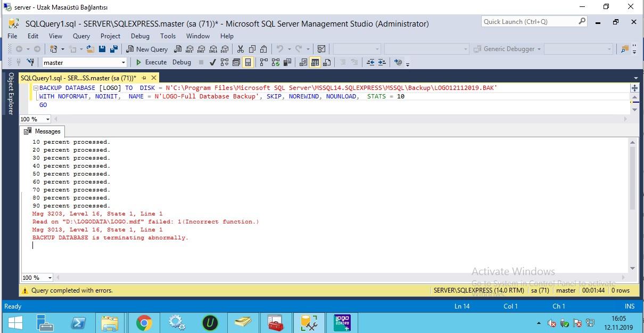Click the Debug button
Screen dimensions: 644x333
tap(181, 62)
